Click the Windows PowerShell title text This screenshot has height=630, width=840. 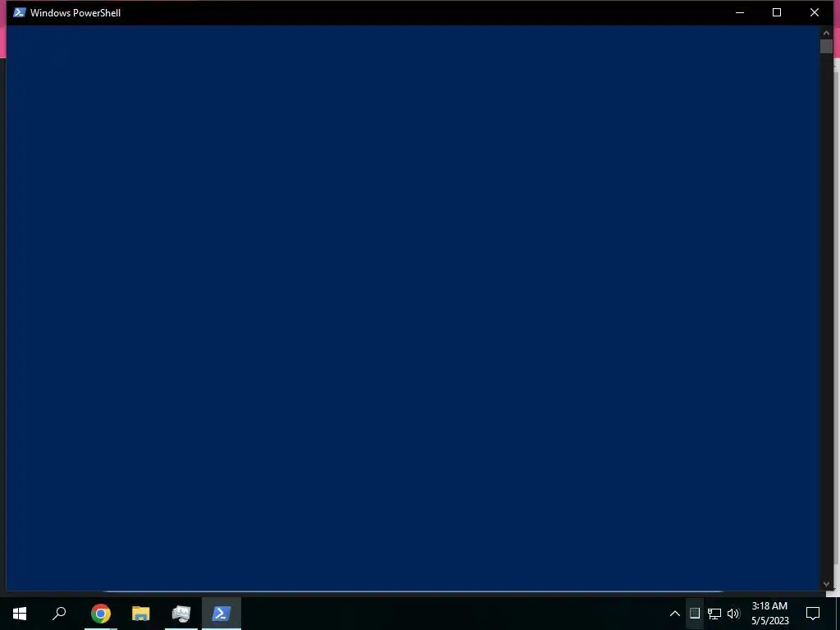click(75, 13)
